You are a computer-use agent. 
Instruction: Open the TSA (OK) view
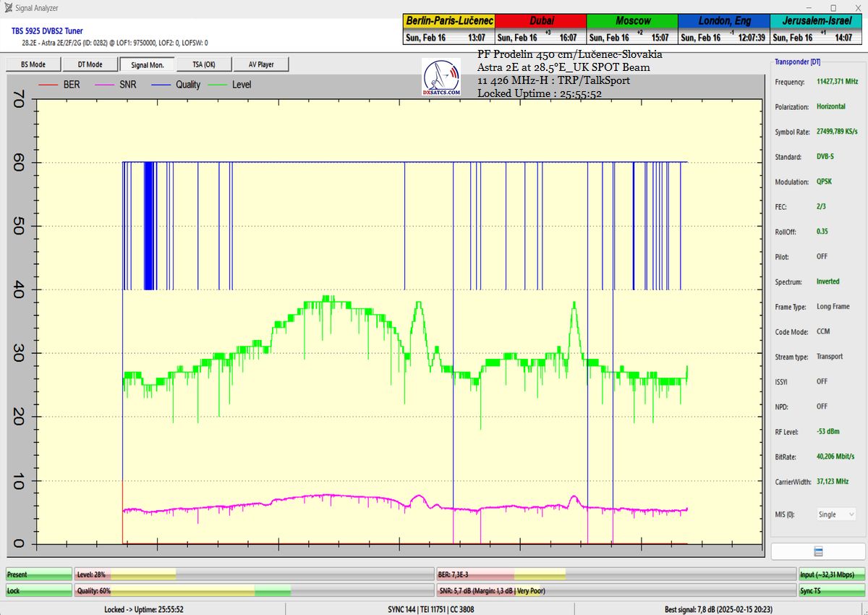tap(204, 64)
